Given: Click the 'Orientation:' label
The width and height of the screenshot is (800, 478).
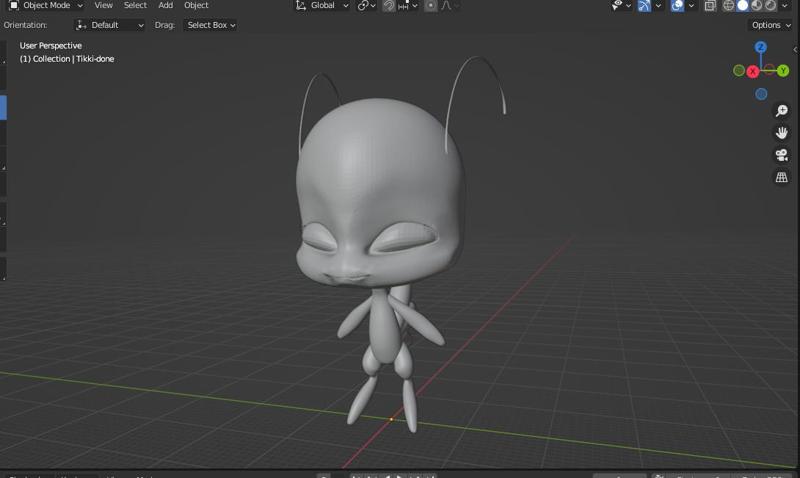Looking at the screenshot, I should 25,25.
